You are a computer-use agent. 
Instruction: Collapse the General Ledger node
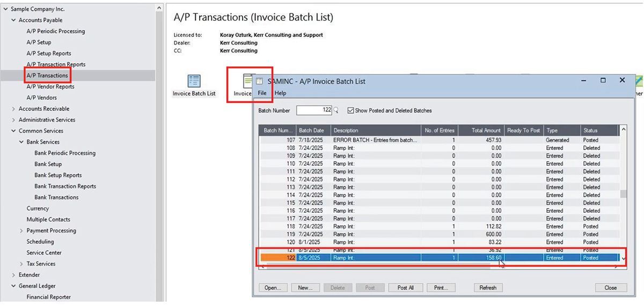13,286
